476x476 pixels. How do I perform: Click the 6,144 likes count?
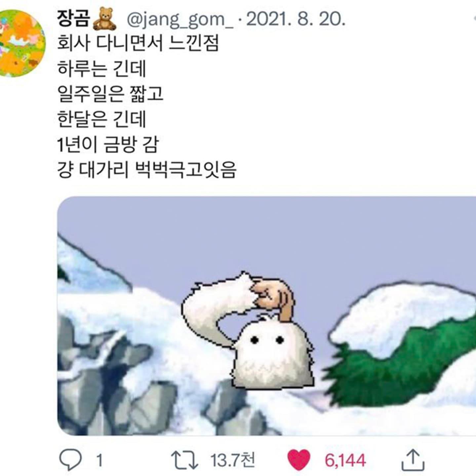pyautogui.click(x=345, y=460)
